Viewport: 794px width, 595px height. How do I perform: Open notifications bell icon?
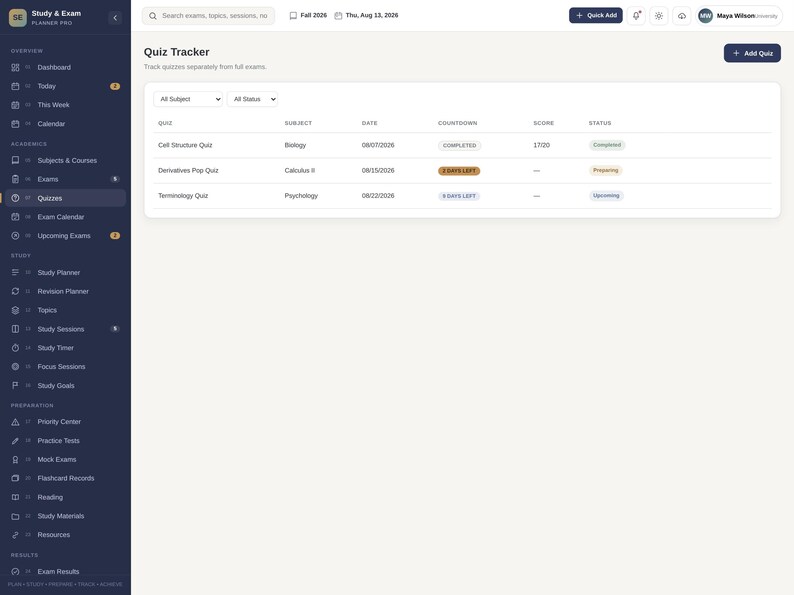pyautogui.click(x=636, y=16)
